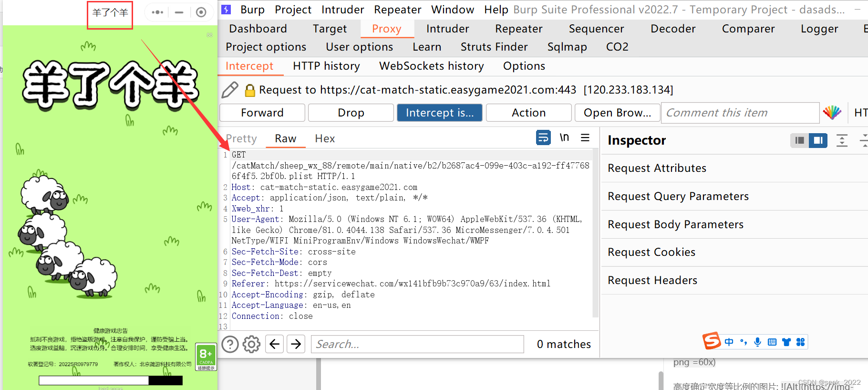Switch message view to Pretty

click(242, 138)
